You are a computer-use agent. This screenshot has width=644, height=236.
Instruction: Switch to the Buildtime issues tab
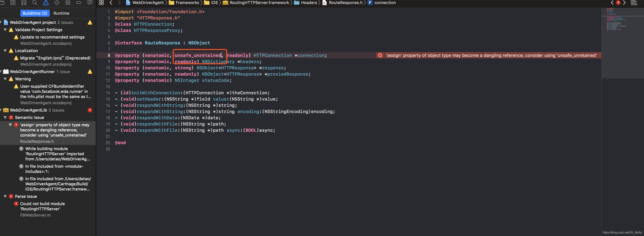35,13
